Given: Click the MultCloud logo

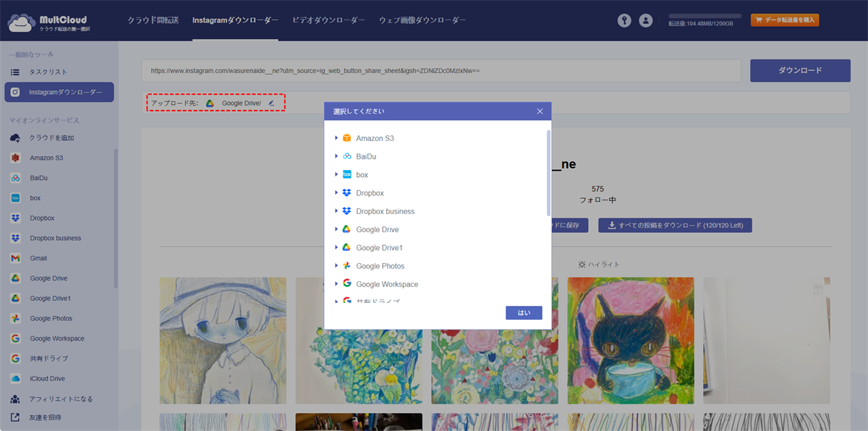Looking at the screenshot, I should point(49,22).
